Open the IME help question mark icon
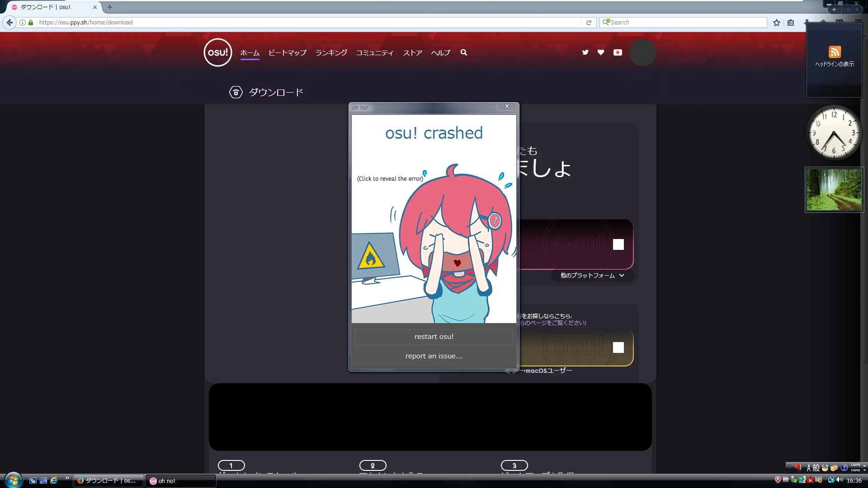This screenshot has width=868, height=488. [844, 468]
